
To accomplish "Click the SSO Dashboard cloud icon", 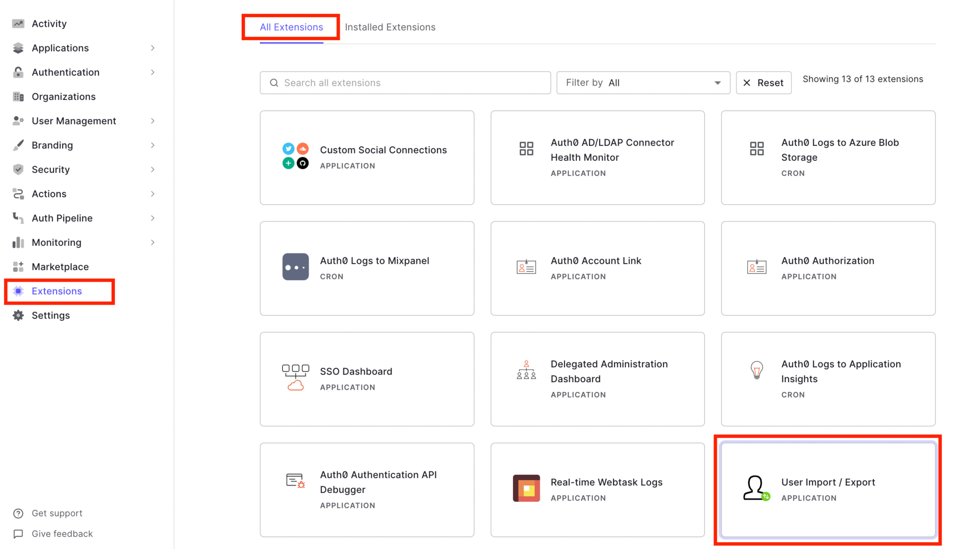I will coord(295,377).
